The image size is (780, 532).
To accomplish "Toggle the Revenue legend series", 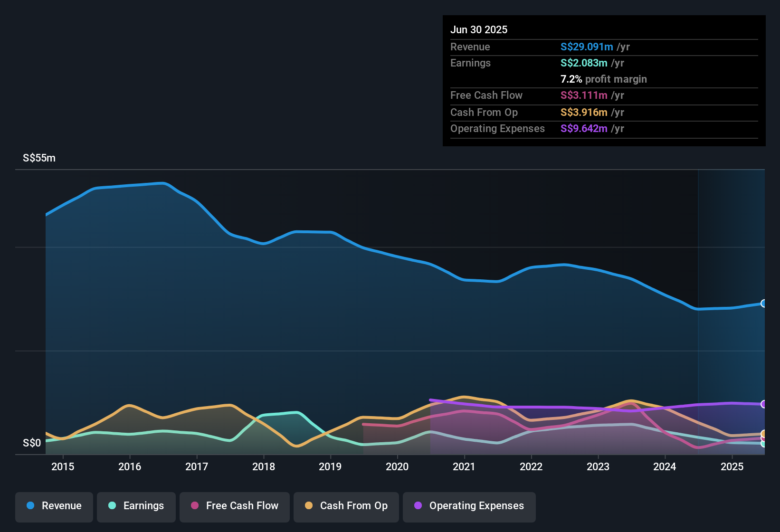I will pyautogui.click(x=54, y=506).
